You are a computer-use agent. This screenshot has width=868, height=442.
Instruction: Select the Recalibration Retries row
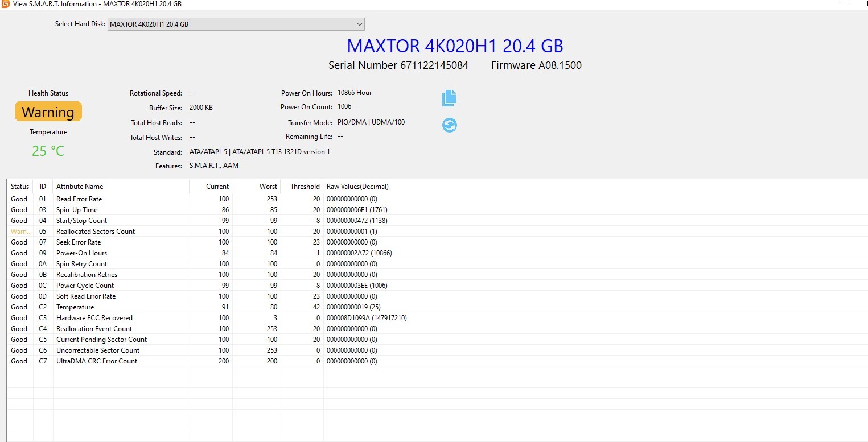[437, 275]
